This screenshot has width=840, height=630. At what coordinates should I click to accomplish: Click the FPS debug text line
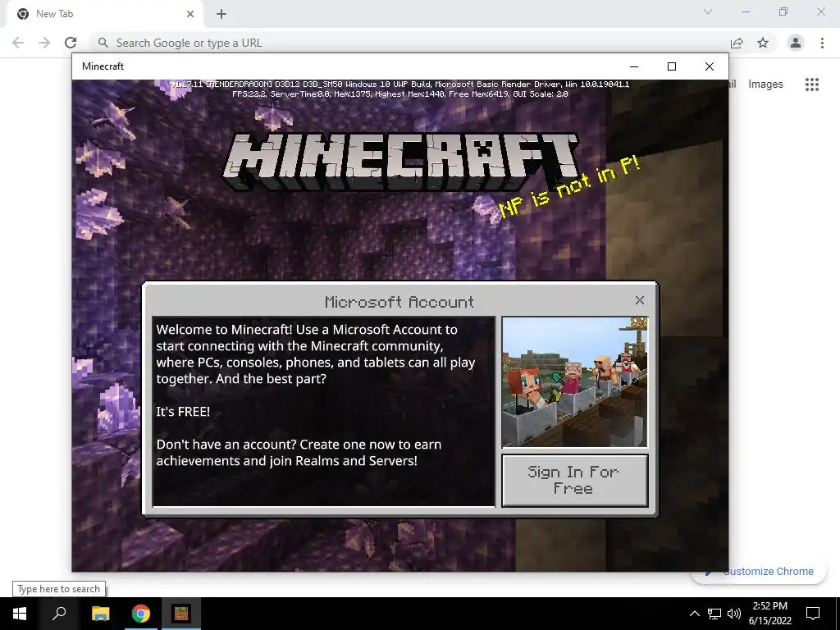(x=399, y=94)
